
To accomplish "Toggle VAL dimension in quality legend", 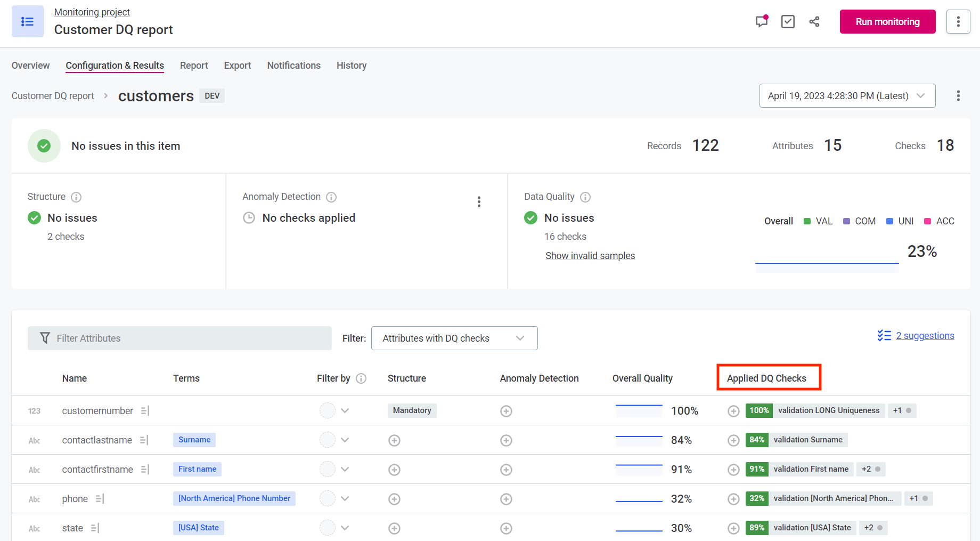I will pos(818,221).
